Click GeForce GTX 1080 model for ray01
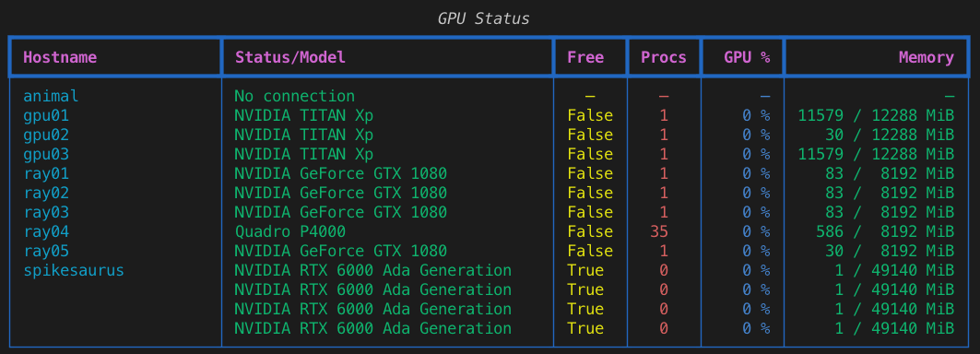The width and height of the screenshot is (980, 354). pyautogui.click(x=340, y=173)
